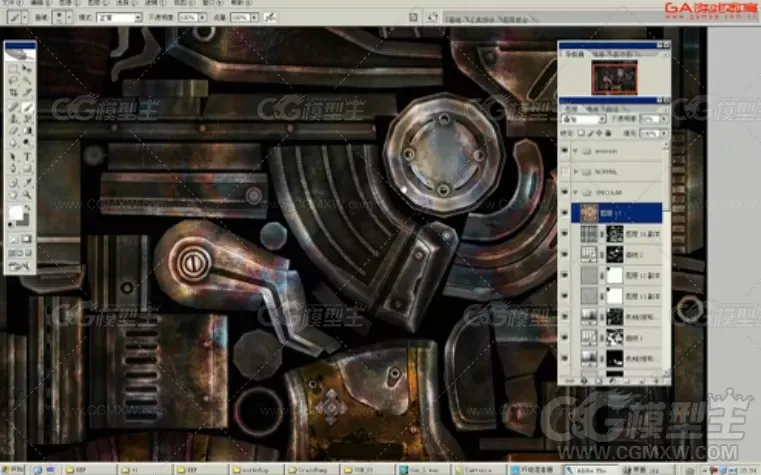
Task: Open the brush flow arrow in options bar
Action: (255, 17)
